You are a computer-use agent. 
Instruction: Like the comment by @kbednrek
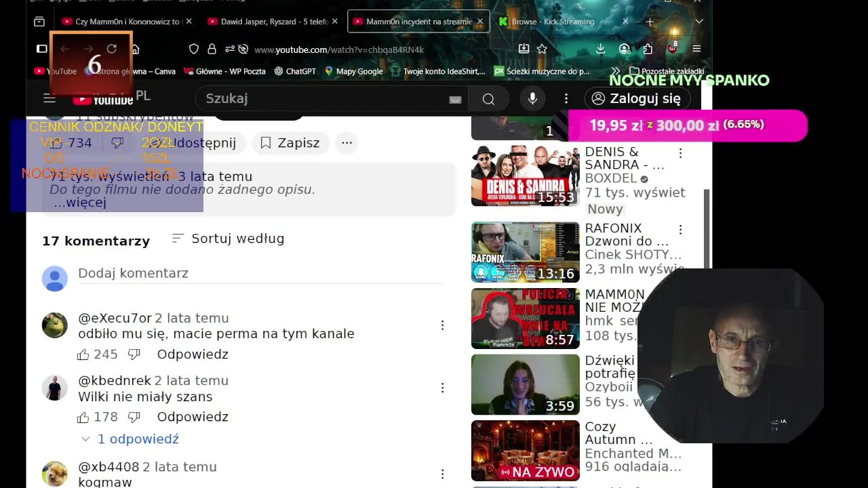pyautogui.click(x=83, y=417)
